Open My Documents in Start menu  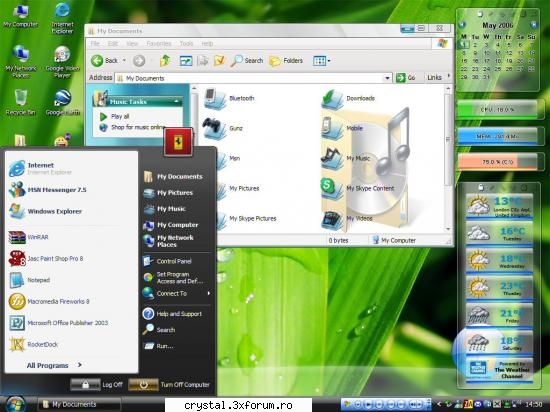coord(173,176)
